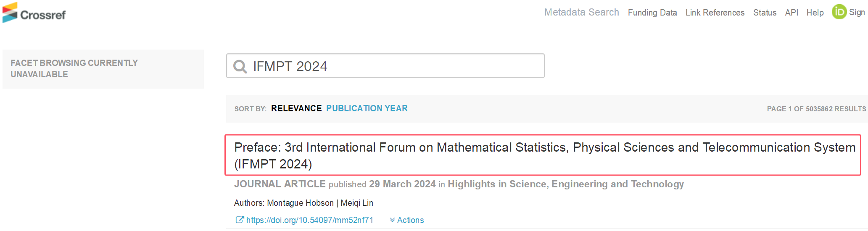Screen dimensions: 868x231
Task: Sort results by Publication Year
Action: [367, 108]
